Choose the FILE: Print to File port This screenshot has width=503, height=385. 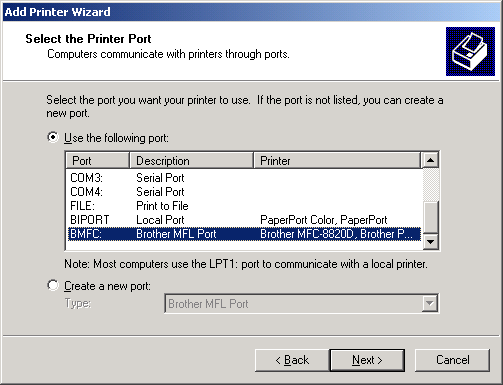tap(244, 206)
